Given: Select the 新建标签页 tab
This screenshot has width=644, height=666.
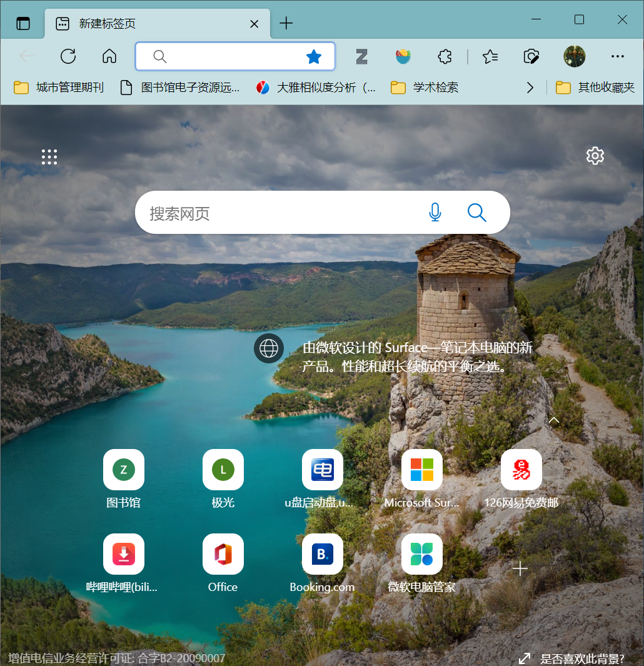Looking at the screenshot, I should [157, 23].
